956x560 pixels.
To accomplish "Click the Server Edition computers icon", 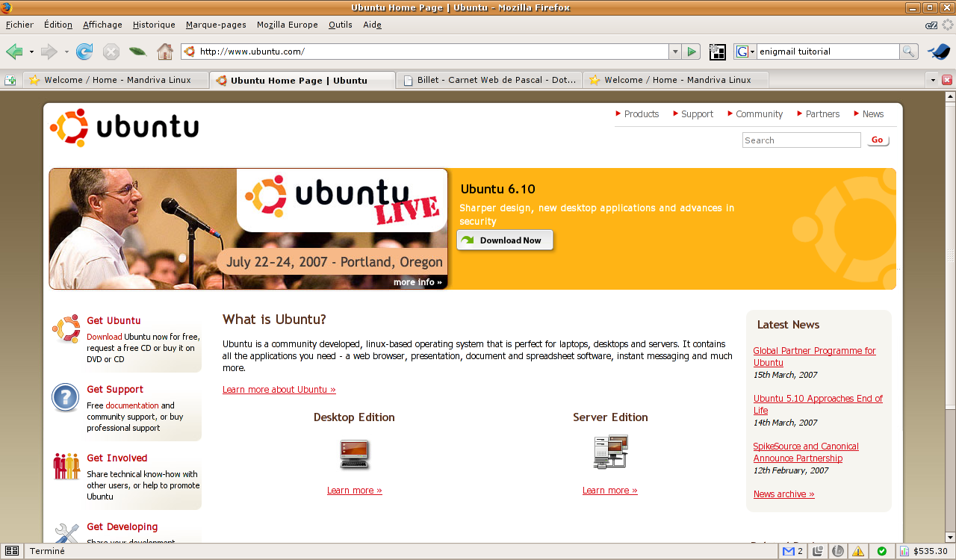I will click(610, 452).
